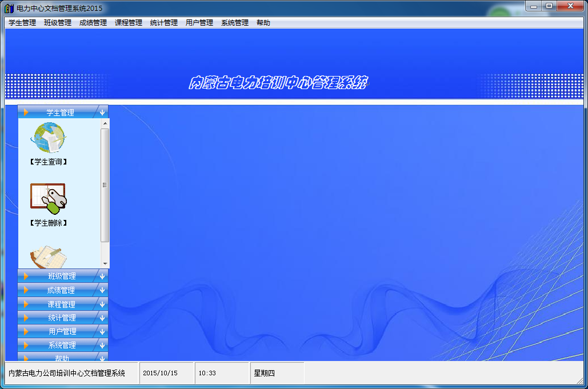Click the 【学生查询】 text label
Screen dimensions: 588x389
tap(49, 162)
